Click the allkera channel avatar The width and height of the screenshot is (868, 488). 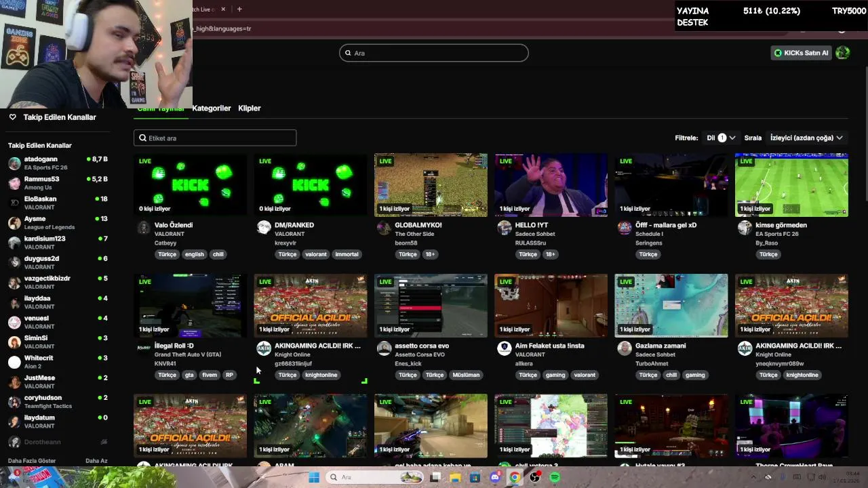[x=504, y=348]
